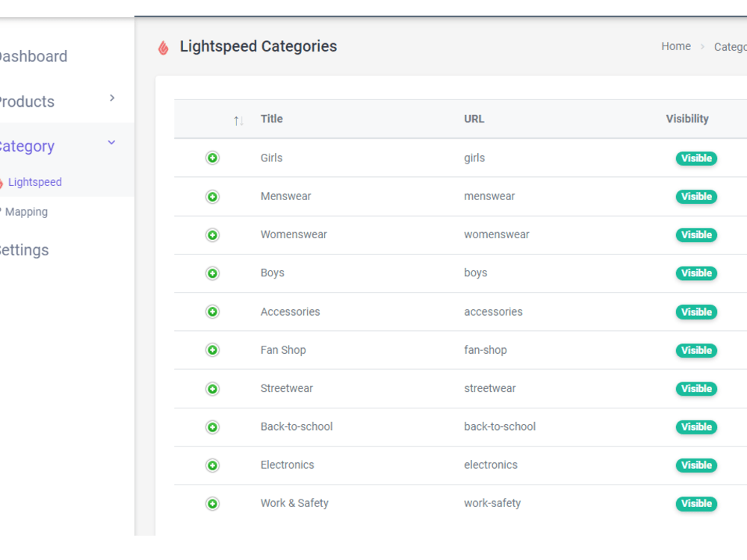Click the 'Fan Shop' title cell
This screenshot has height=560, width=747.
pyautogui.click(x=283, y=350)
